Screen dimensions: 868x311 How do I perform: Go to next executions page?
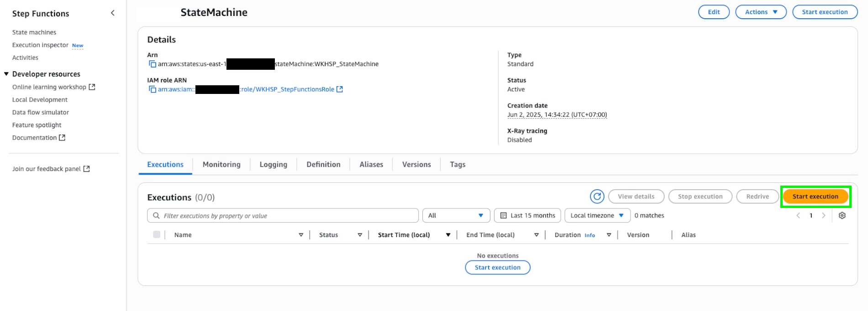click(x=824, y=216)
